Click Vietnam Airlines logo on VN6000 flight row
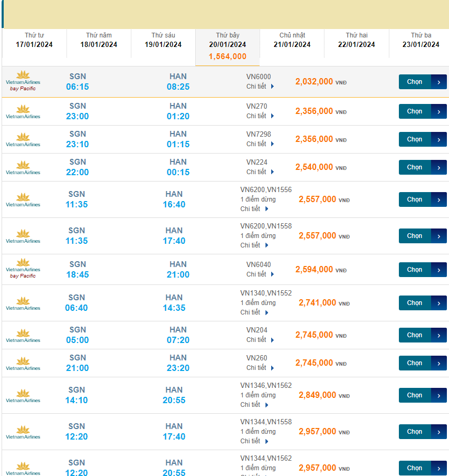 (23, 78)
